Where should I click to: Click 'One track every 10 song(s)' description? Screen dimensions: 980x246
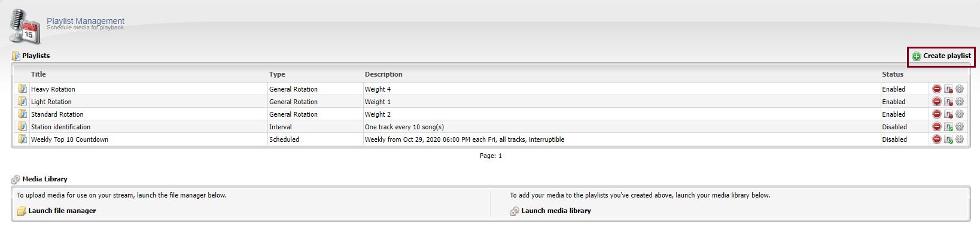pos(404,127)
